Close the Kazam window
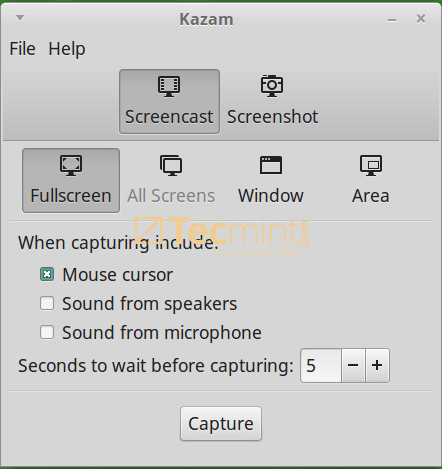442x469 pixels. (x=421, y=19)
